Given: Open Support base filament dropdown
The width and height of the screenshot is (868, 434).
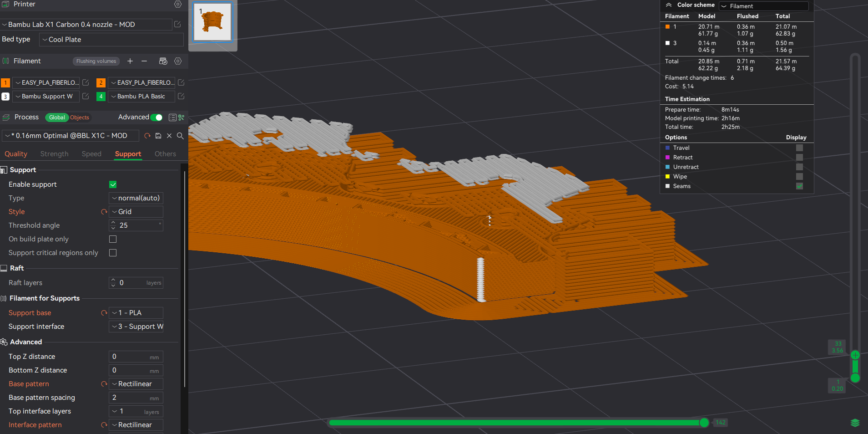Looking at the screenshot, I should 136,313.
